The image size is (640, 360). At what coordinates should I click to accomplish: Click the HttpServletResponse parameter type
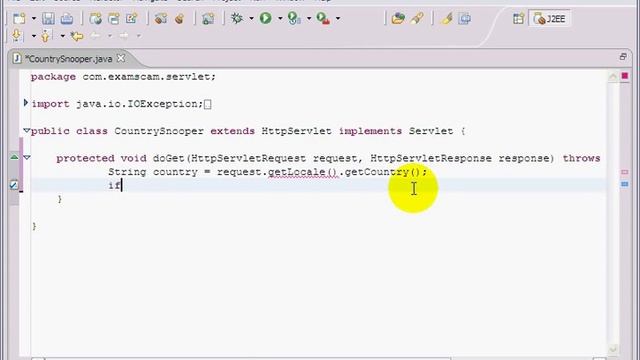pyautogui.click(x=431, y=158)
